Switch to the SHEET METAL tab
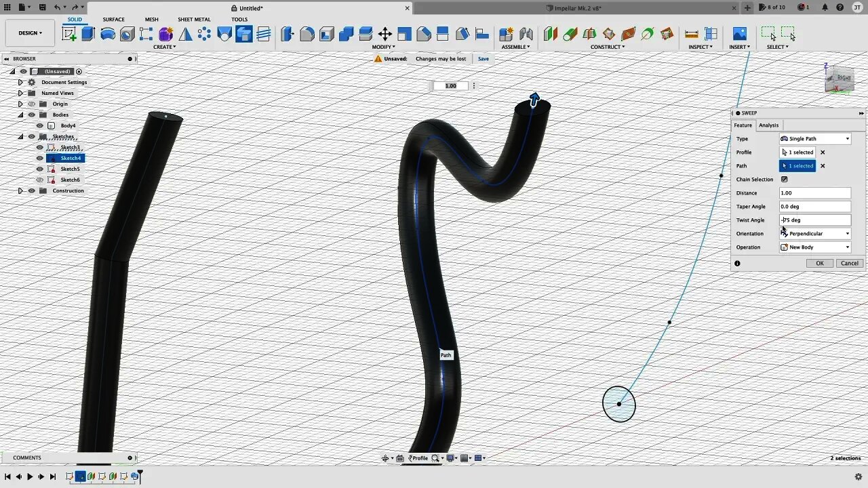The height and width of the screenshot is (488, 868). (194, 20)
